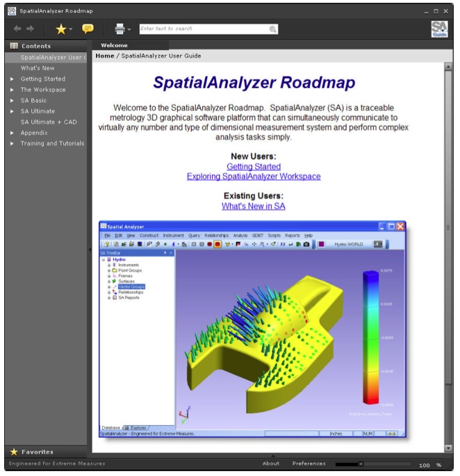Screen dimensions: 460x476
Task: Click the book icon beside Contents
Action: point(14,46)
